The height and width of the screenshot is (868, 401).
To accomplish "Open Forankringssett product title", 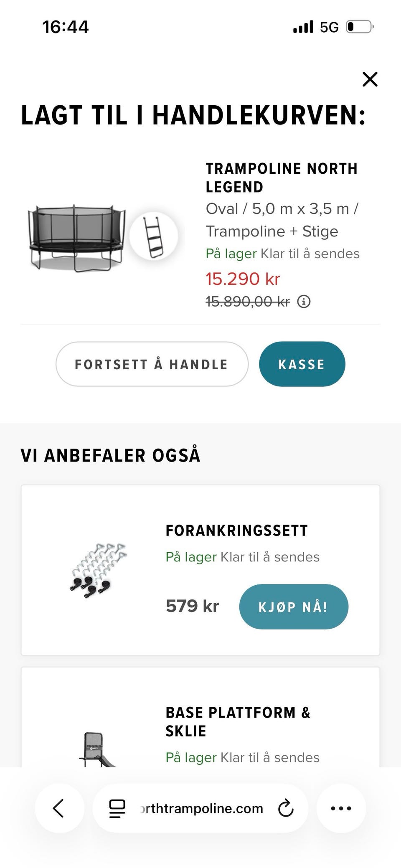I will coord(236,530).
